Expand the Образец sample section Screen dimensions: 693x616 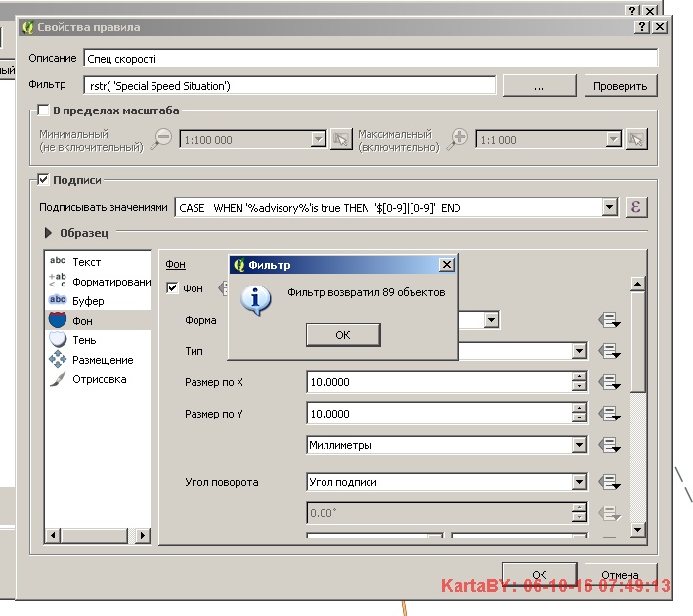tap(48, 233)
